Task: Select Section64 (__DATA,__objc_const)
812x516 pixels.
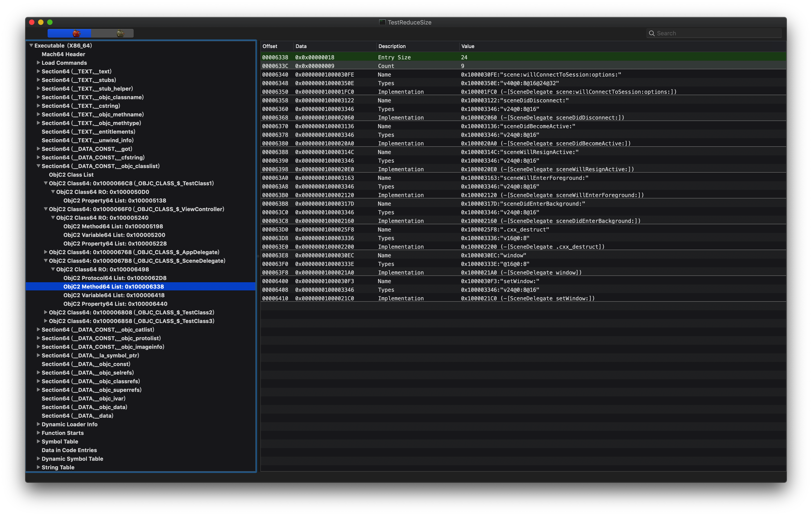Action: [141, 364]
